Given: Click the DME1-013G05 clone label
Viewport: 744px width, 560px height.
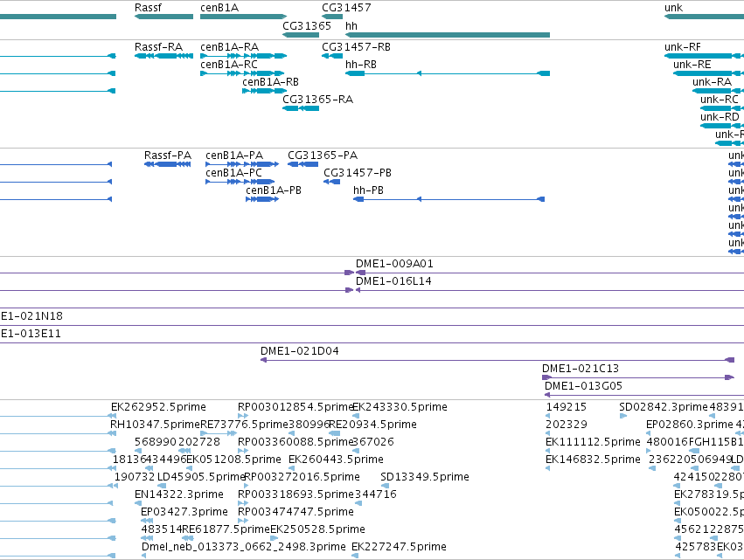Looking at the screenshot, I should tap(583, 386).
